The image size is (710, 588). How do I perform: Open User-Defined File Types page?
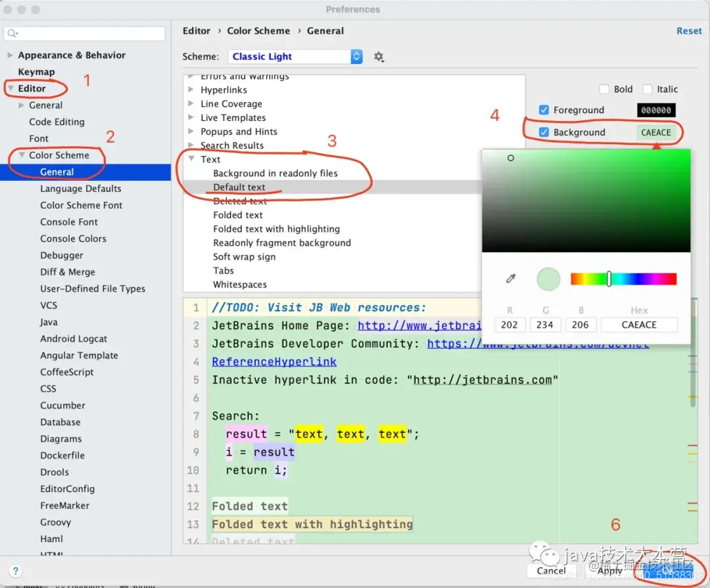[93, 289]
